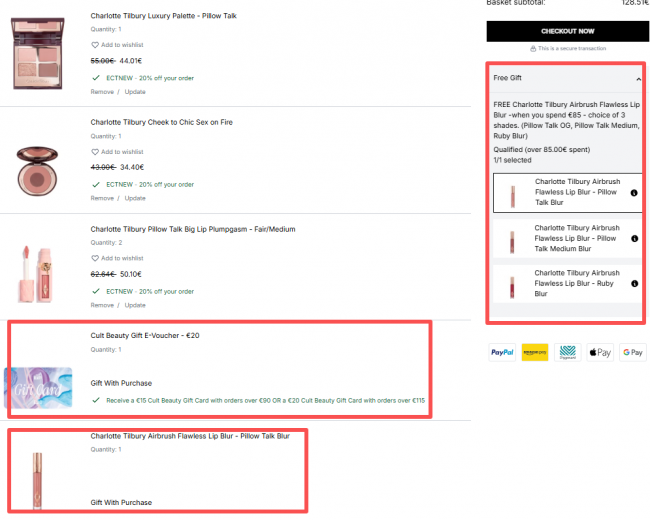650x520 pixels.
Task: Click heart icon for Big Lip Plumpgasm wishlist
Action: tap(95, 258)
